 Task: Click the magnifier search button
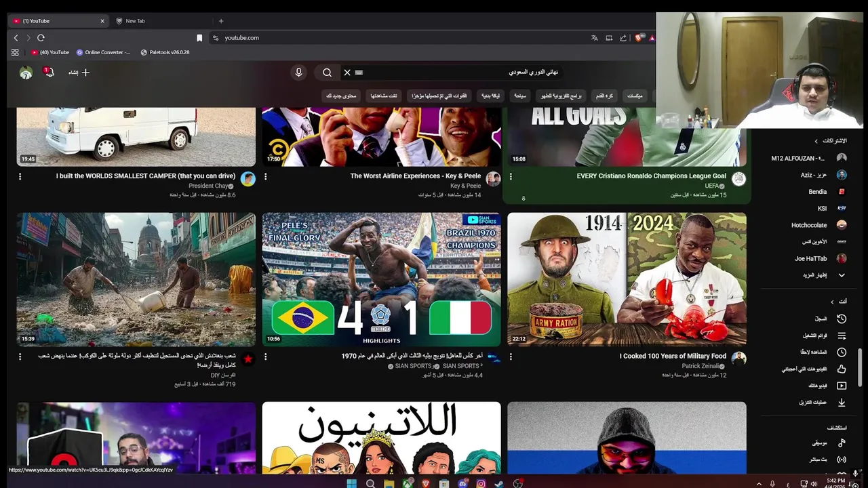coord(327,73)
